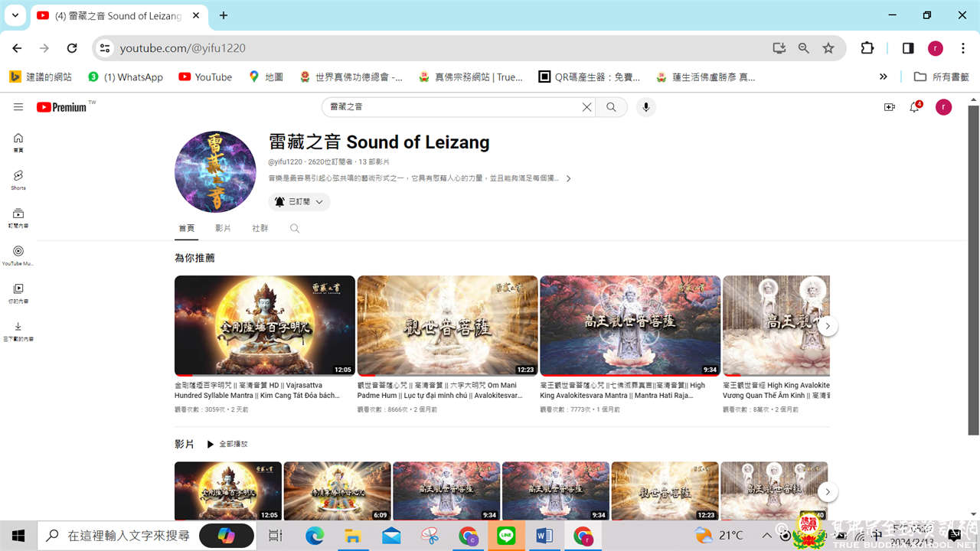Image resolution: width=980 pixels, height=551 pixels.
Task: Search within channel using magnifier icon
Action: click(x=295, y=228)
